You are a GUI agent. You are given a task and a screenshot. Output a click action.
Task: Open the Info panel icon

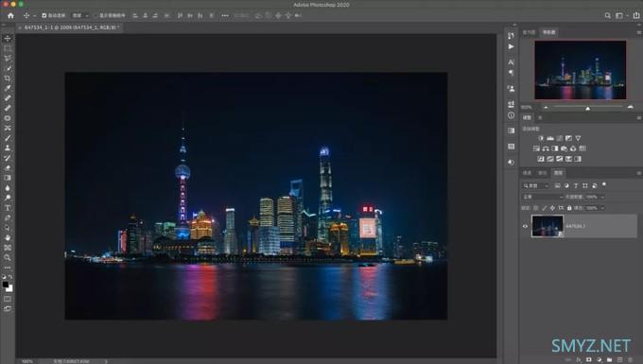(x=511, y=115)
